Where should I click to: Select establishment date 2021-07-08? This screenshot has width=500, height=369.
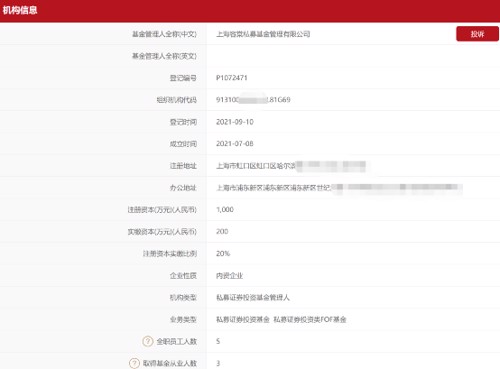(x=235, y=144)
